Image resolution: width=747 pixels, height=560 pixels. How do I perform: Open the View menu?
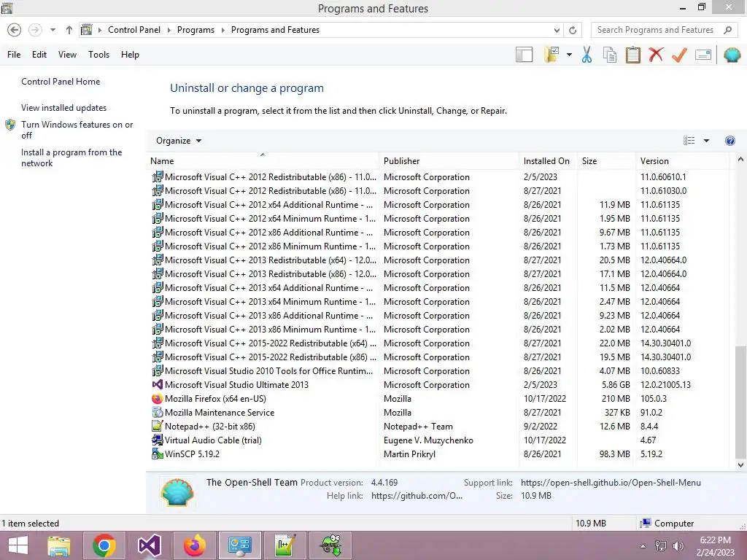[67, 55]
